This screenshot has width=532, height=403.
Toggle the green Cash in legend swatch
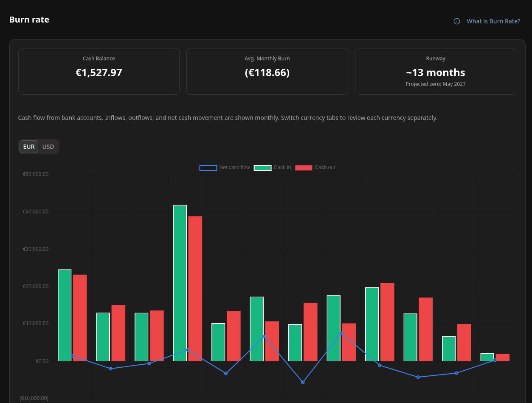click(x=263, y=168)
